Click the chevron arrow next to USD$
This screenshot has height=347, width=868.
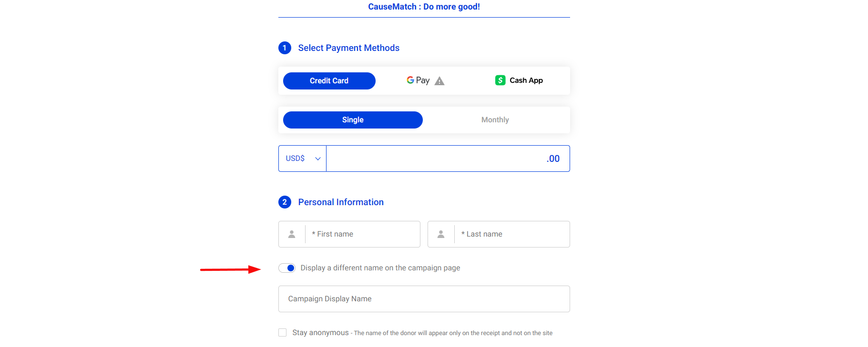coord(318,159)
